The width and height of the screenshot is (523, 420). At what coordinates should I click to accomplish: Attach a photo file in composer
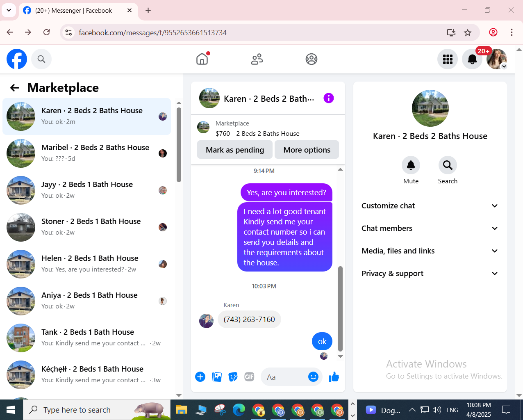click(217, 377)
